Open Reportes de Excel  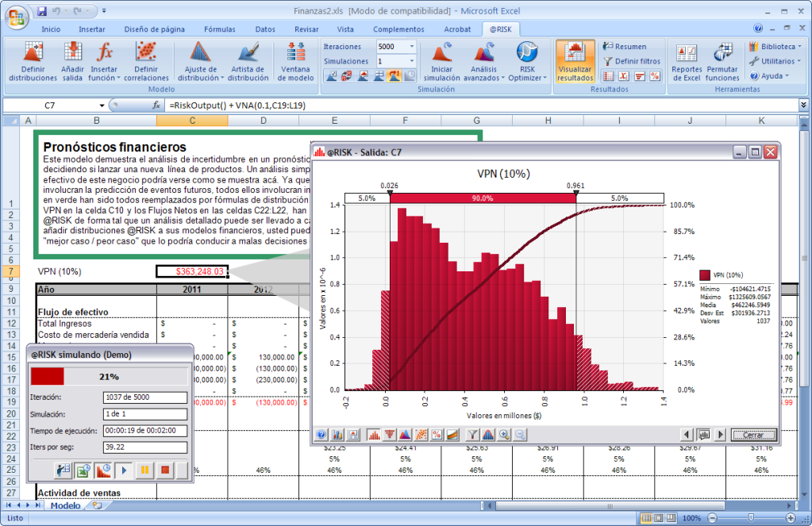687,62
